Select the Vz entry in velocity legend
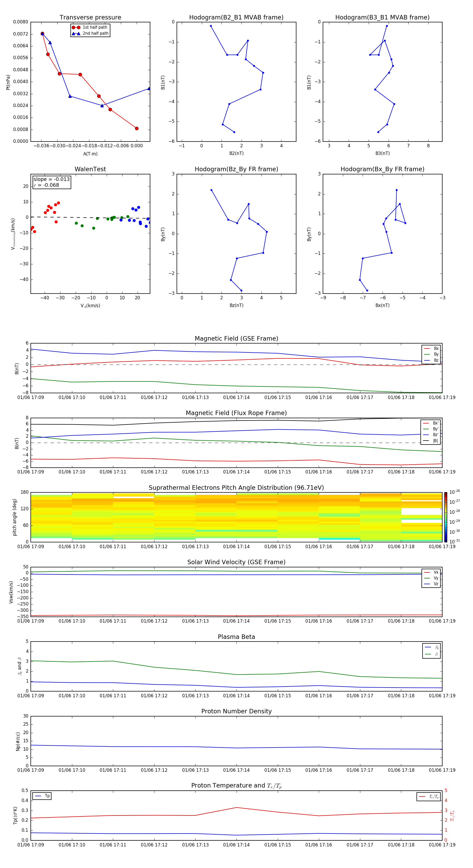This screenshot has height=868, width=473. (431, 584)
